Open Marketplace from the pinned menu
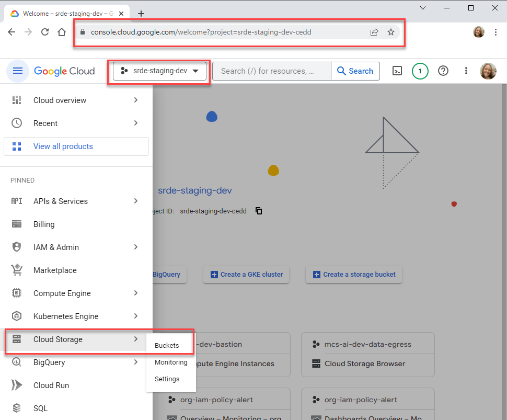The height and width of the screenshot is (420, 507). coord(76,270)
